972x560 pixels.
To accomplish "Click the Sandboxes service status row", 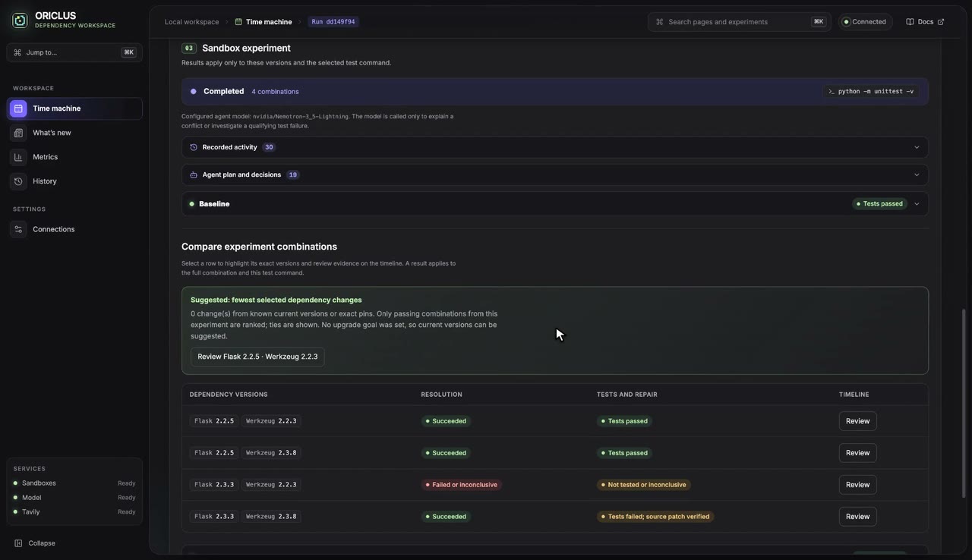I will 74,483.
